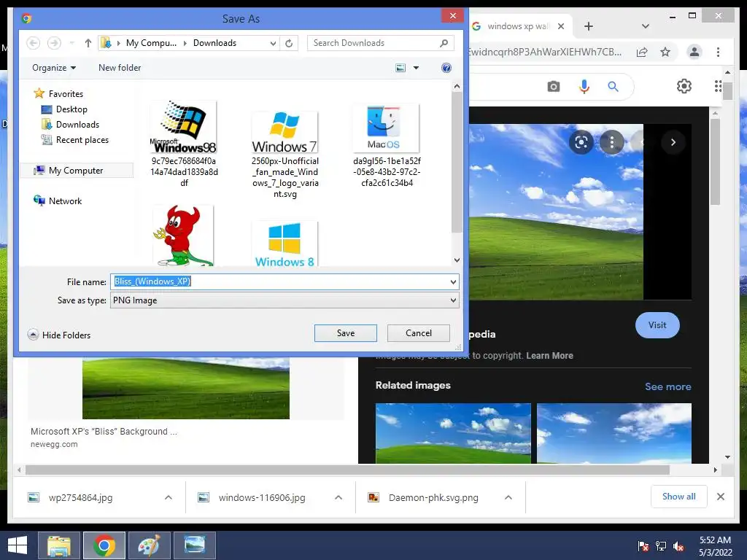Select Favorites in navigation pane
Screen dimensions: 747x560
[x=58, y=94]
